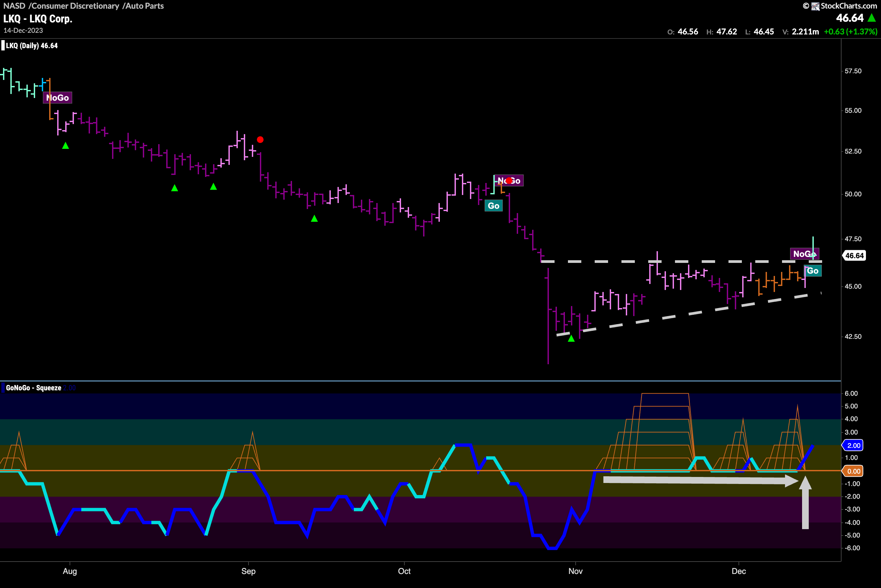This screenshot has width=881, height=588.
Task: Click the first NoGo flag near late July
Action: coord(57,98)
